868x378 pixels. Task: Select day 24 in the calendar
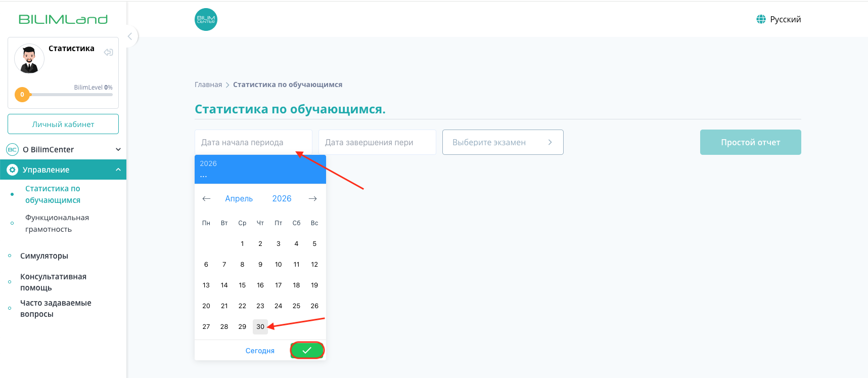[279, 306]
